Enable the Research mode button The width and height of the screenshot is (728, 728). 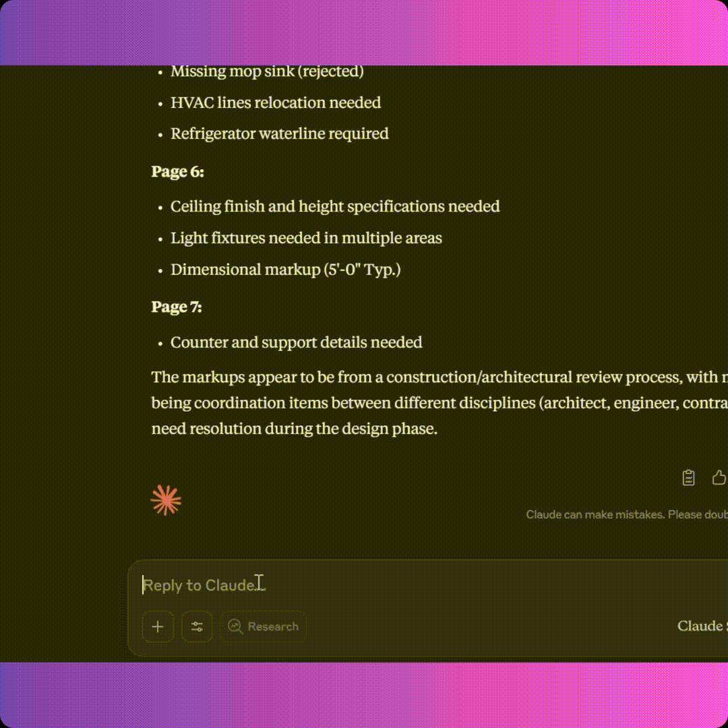[x=263, y=627]
